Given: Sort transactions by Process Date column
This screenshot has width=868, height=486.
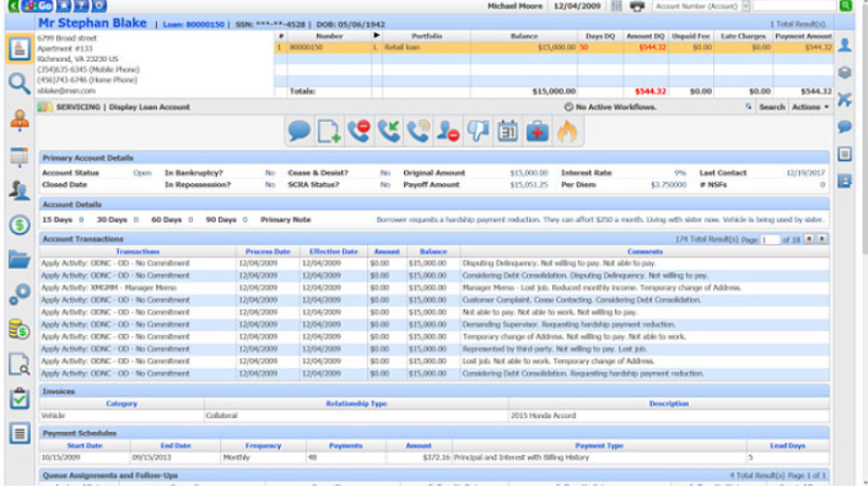Looking at the screenshot, I should (x=267, y=251).
